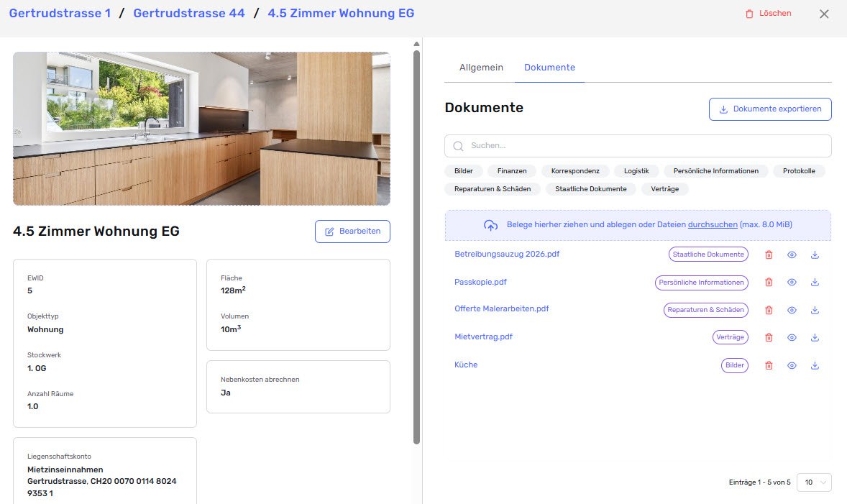Preview Küche document via eye icon
This screenshot has height=504, width=847.
[x=792, y=366]
